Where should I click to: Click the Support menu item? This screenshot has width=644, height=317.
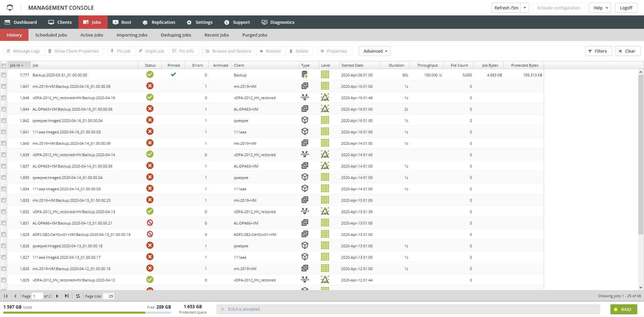pyautogui.click(x=237, y=22)
